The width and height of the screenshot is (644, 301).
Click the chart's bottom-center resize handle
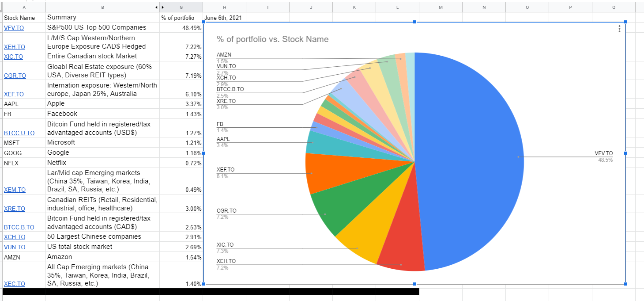point(414,284)
